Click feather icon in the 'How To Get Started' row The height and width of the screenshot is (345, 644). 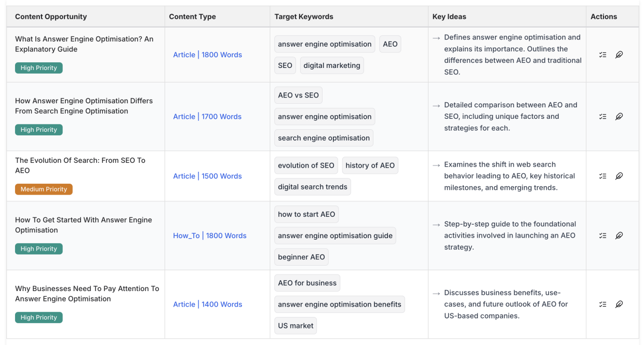coord(619,236)
